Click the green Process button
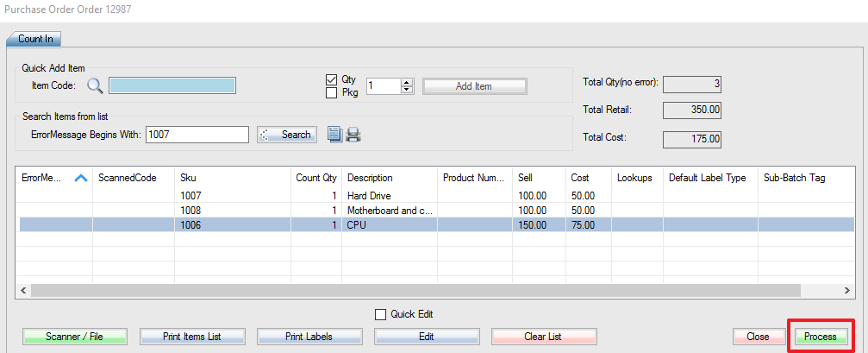This screenshot has width=868, height=353. 821,337
